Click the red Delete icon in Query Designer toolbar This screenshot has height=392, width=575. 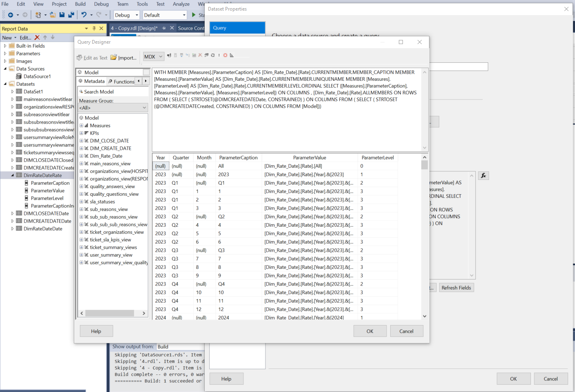click(x=200, y=55)
